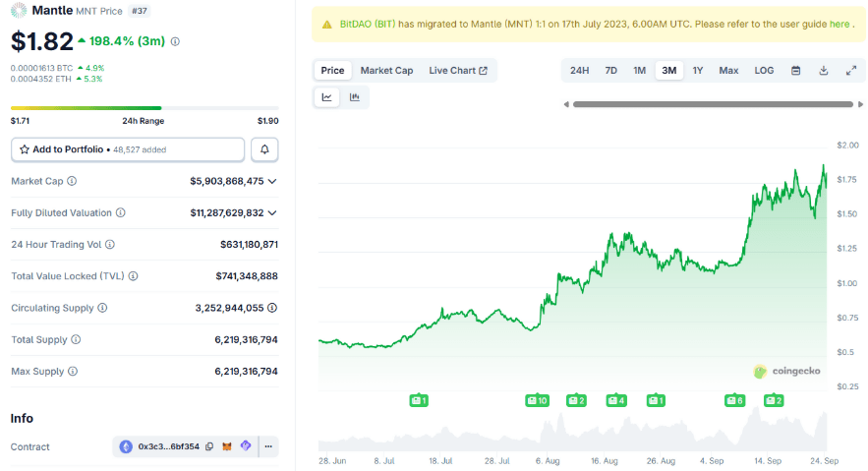Follow the 'here' user guide link
This screenshot has width=868, height=471.
coord(839,24)
